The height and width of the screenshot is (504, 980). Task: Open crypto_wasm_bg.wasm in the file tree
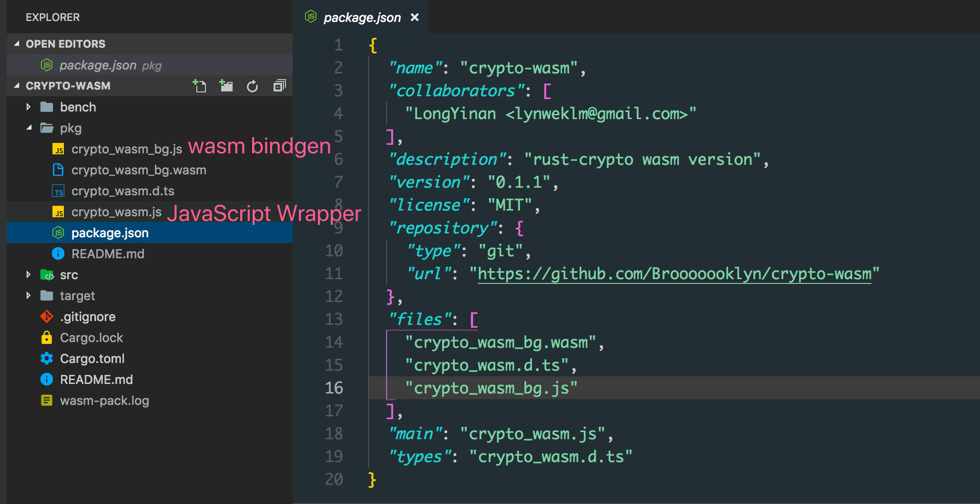click(139, 170)
